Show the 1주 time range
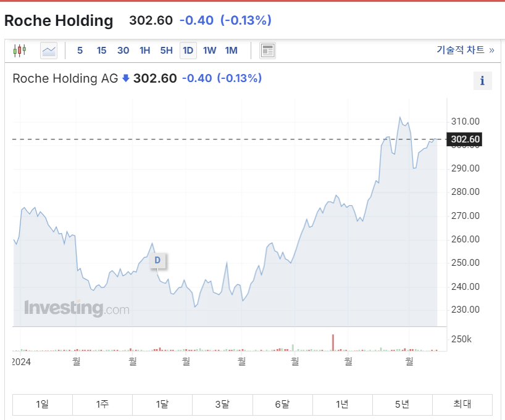The width and height of the screenshot is (505, 420). (x=102, y=405)
